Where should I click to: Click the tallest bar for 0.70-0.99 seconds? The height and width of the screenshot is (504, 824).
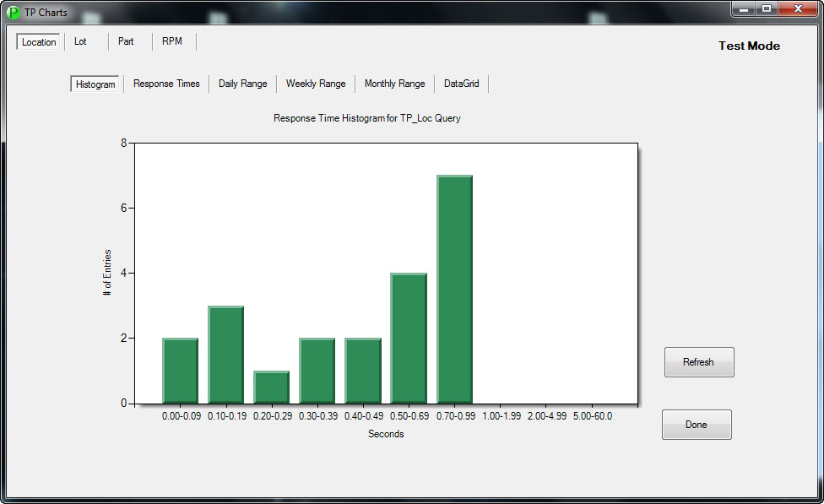point(454,289)
